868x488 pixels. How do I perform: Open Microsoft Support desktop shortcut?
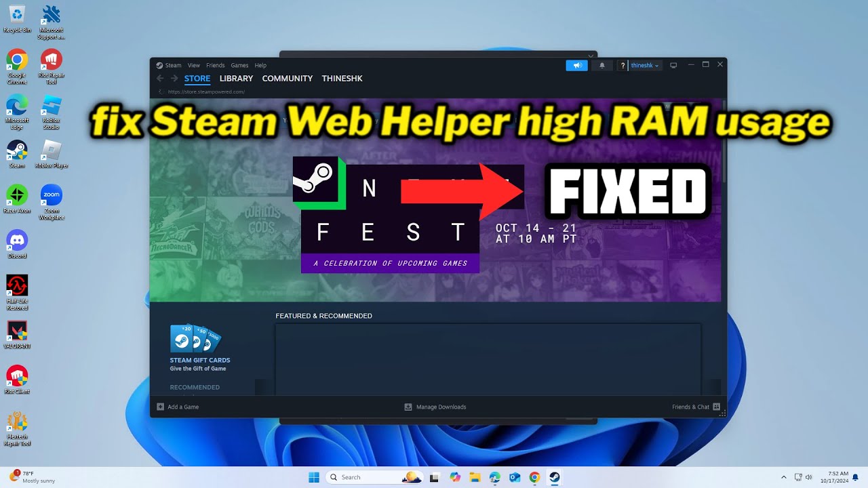(x=52, y=22)
